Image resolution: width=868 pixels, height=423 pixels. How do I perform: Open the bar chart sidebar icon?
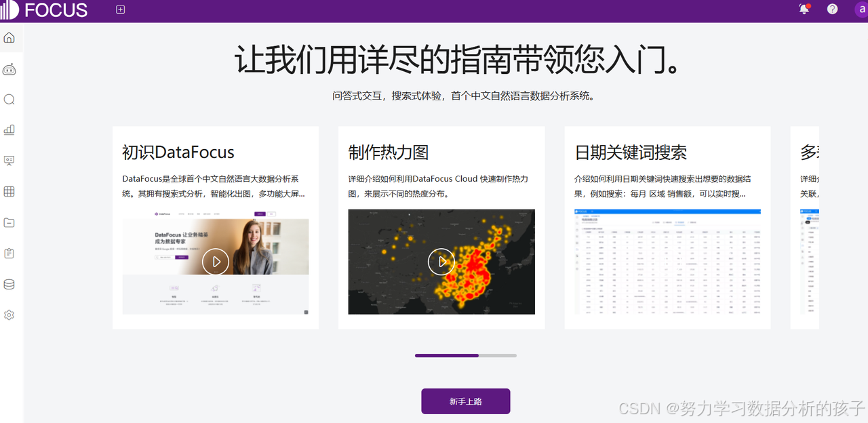click(x=9, y=129)
